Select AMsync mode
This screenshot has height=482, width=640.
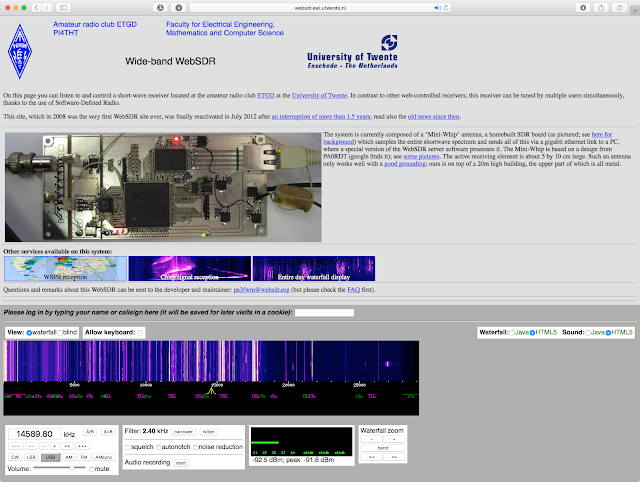click(x=104, y=458)
